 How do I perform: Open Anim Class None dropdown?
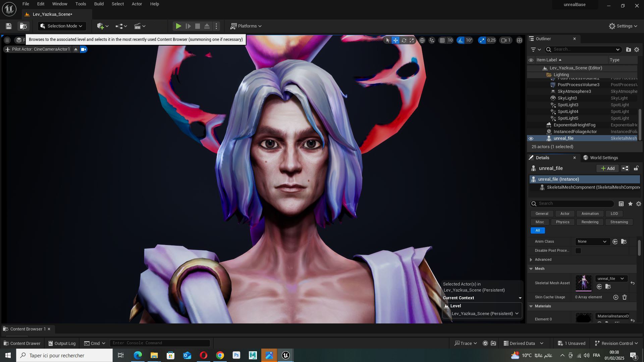pyautogui.click(x=592, y=242)
